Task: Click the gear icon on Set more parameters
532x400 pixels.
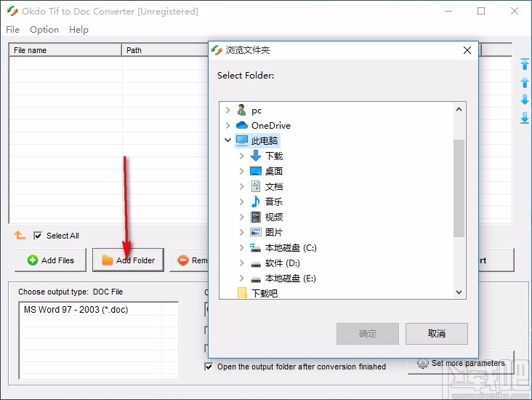Action: click(423, 363)
